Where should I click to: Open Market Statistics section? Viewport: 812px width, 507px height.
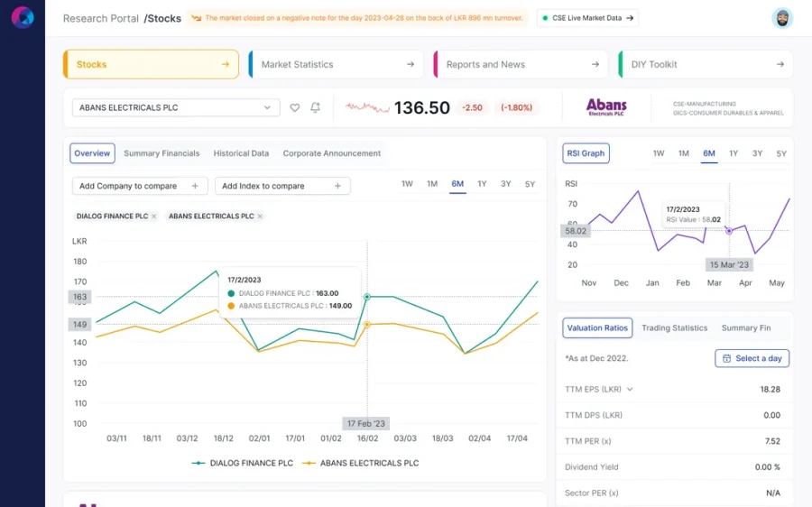[336, 64]
